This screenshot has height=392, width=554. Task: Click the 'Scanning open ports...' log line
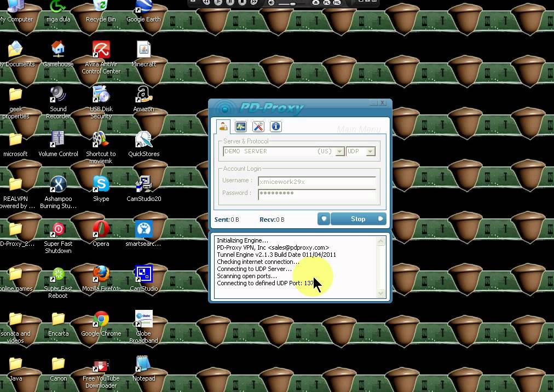click(247, 276)
